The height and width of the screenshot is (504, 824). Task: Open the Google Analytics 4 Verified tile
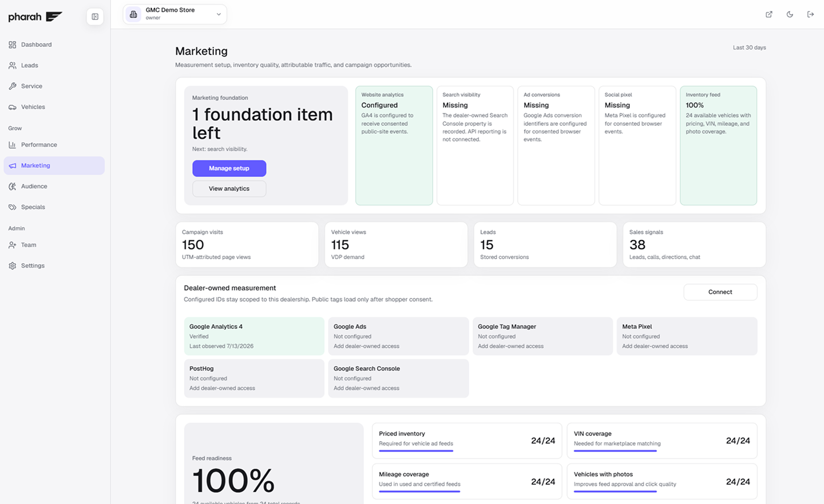tap(254, 336)
